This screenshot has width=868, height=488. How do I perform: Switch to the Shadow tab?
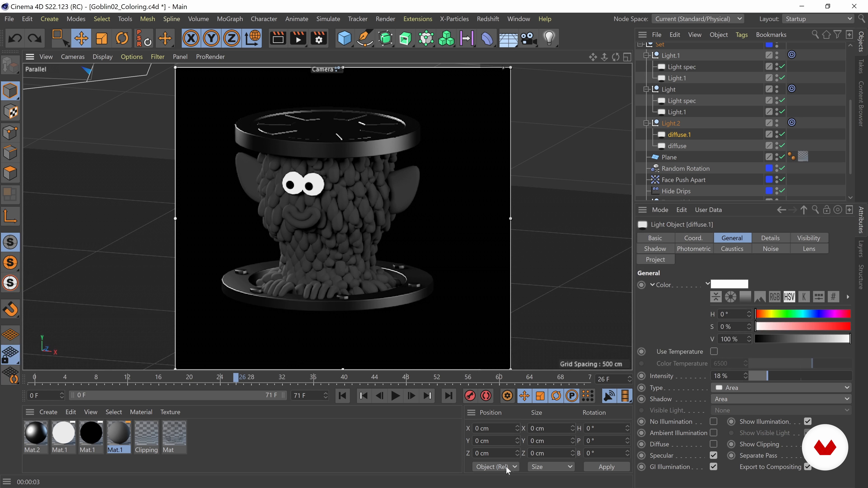coord(655,249)
